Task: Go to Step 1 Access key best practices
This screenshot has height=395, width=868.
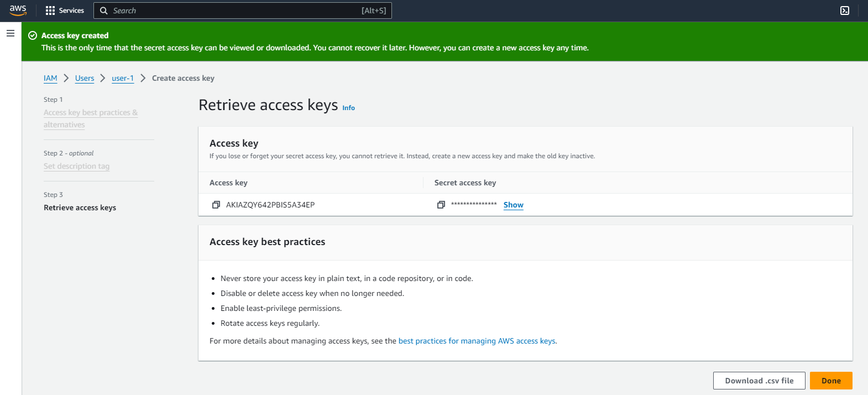Action: [91, 118]
